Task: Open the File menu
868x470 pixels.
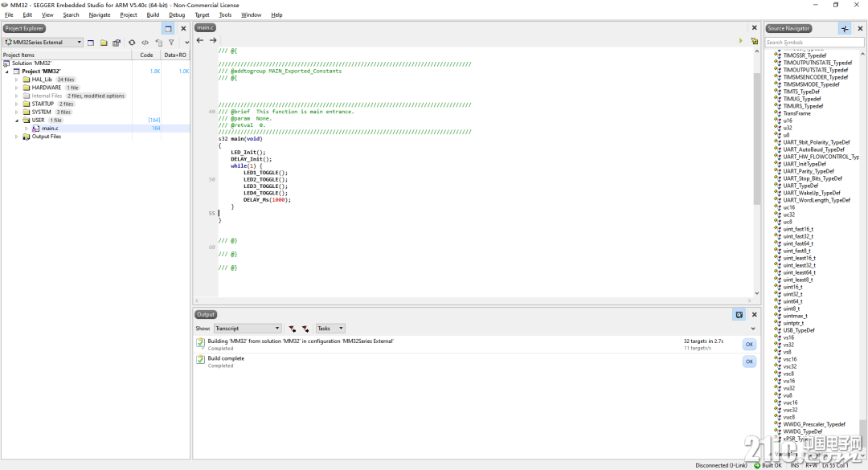Action: coord(9,15)
